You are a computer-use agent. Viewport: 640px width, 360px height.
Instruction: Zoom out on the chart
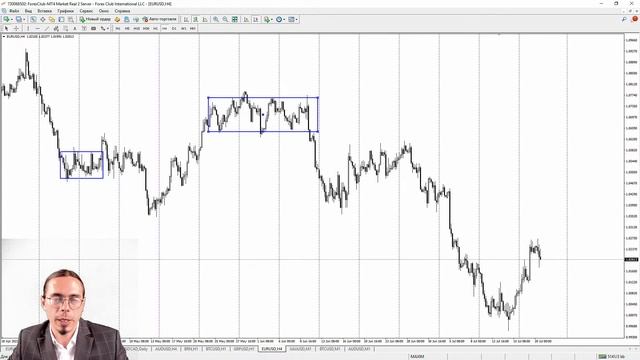click(225, 19)
